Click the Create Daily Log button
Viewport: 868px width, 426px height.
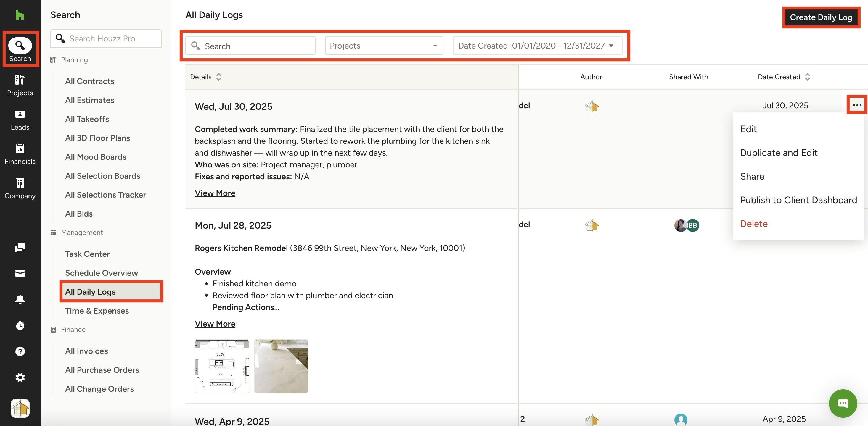[821, 17]
